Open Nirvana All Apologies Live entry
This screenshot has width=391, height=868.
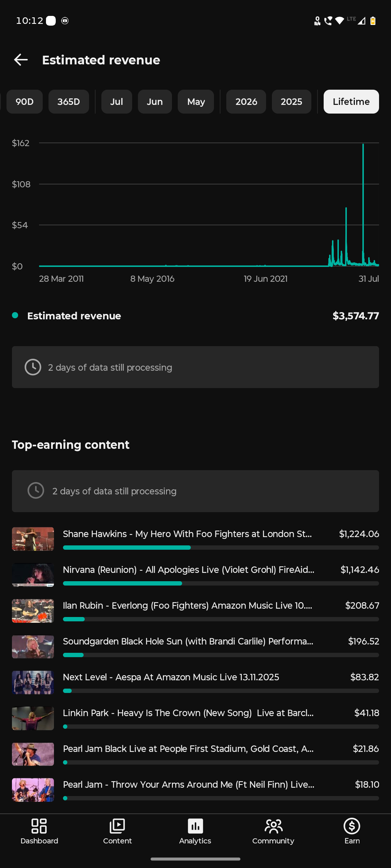click(195, 575)
